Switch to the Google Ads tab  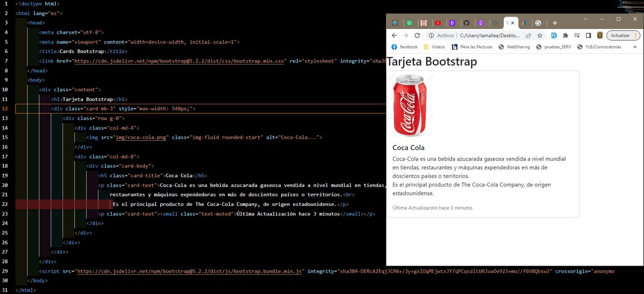point(524,23)
